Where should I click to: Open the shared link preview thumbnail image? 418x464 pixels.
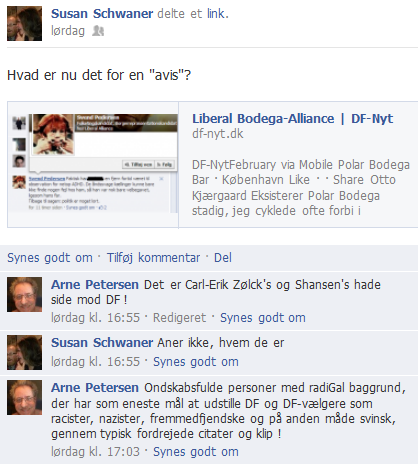point(93,163)
